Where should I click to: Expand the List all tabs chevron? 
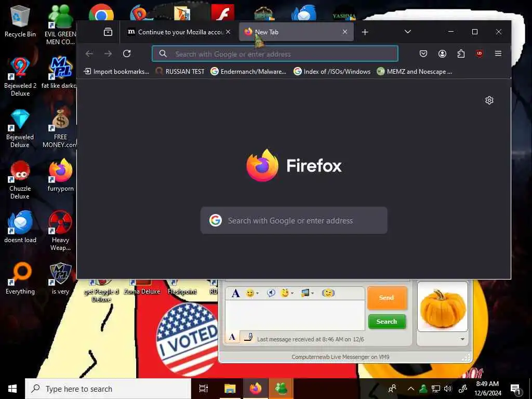click(x=408, y=32)
